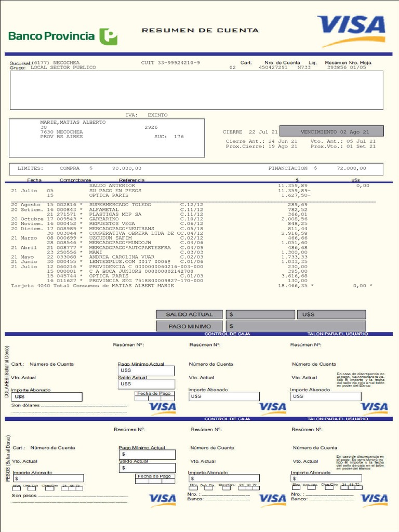Viewport: 399px width, 532px height.
Task: Click Grupo LOCAL SECTOR PUBLICO text
Action: click(52, 68)
